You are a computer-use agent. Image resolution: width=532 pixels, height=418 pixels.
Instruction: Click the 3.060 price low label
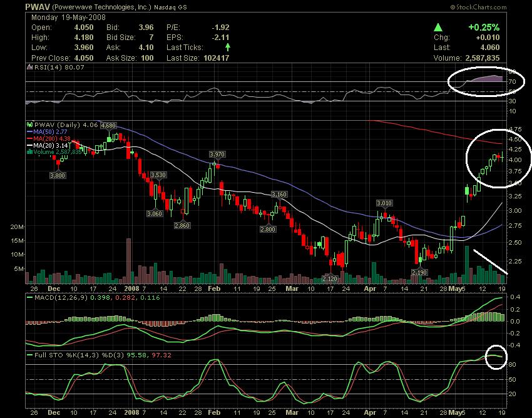coord(155,214)
